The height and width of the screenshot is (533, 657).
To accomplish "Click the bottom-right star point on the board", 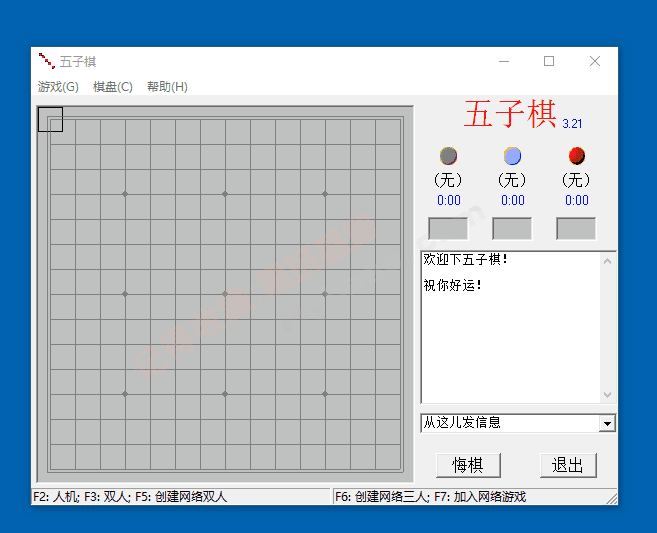I will point(325,394).
